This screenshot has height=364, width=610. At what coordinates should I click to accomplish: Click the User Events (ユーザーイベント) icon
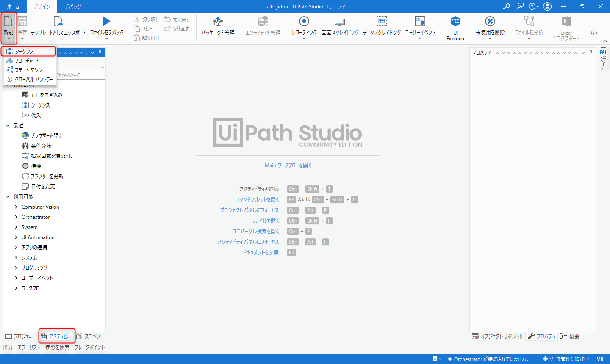pyautogui.click(x=420, y=21)
